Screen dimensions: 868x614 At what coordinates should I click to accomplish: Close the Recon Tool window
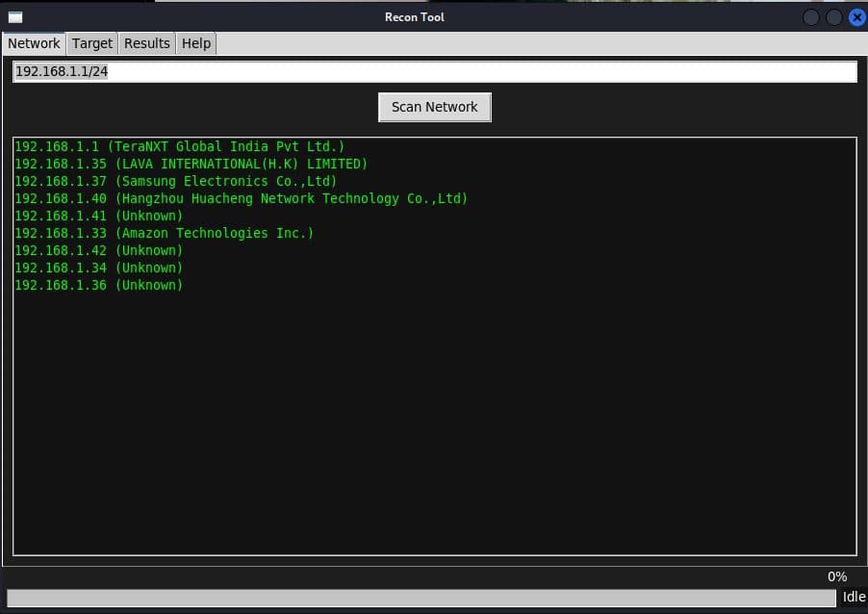(856, 17)
